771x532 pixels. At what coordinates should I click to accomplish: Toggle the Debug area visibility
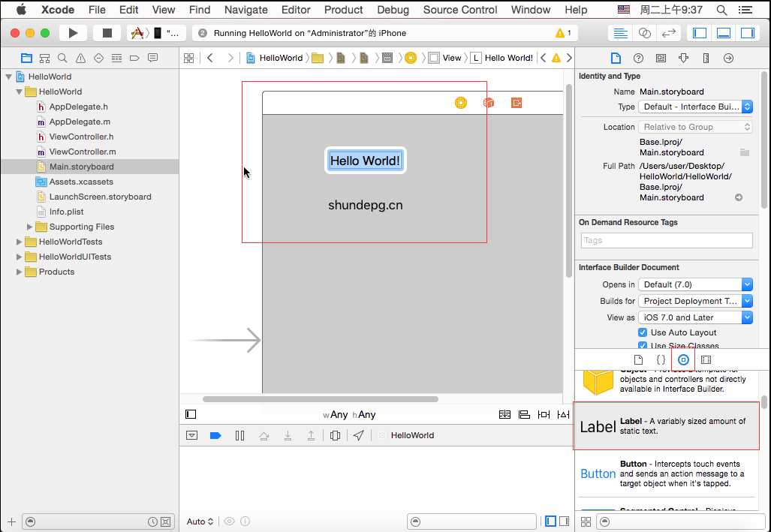point(724,33)
